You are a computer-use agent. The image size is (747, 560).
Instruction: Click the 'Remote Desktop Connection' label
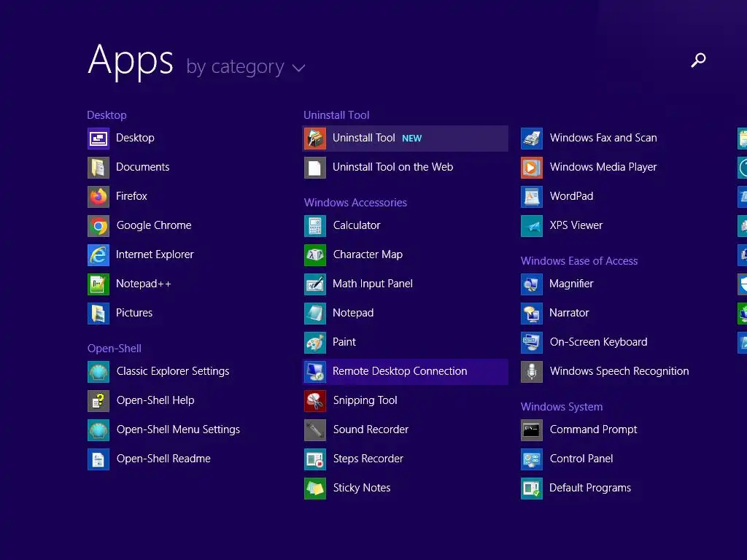[x=400, y=371]
